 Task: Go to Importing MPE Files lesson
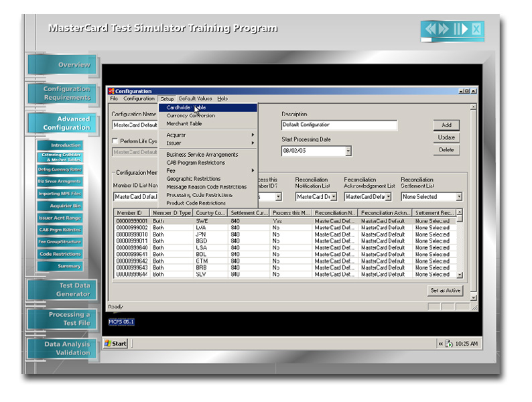click(60, 194)
